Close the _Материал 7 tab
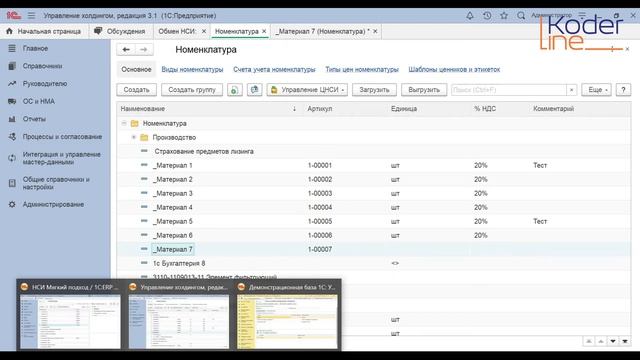The image size is (640, 360). point(375,31)
